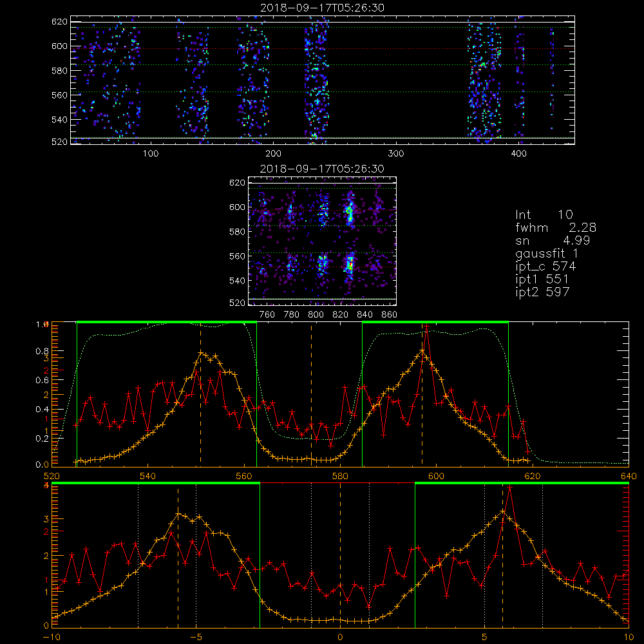This screenshot has height=644, width=644.
Task: Click x-axis label 0 on bottom plot
Action: pos(340,637)
